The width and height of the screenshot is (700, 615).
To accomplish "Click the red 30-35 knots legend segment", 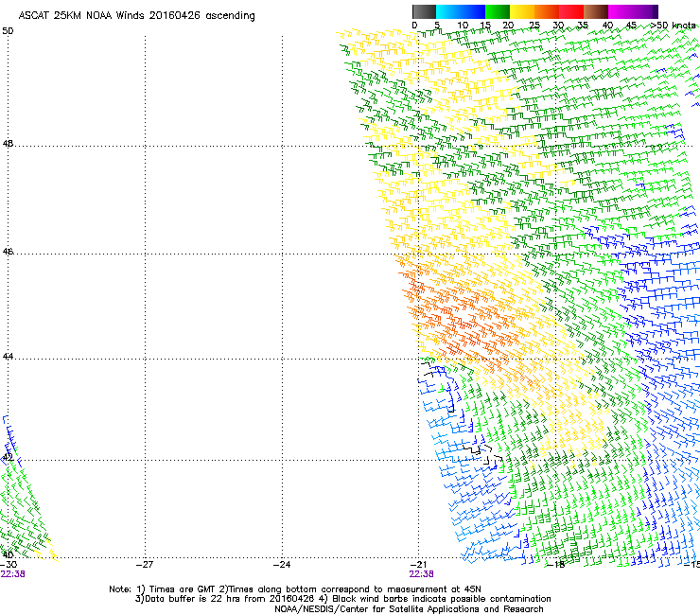I will click(x=571, y=11).
